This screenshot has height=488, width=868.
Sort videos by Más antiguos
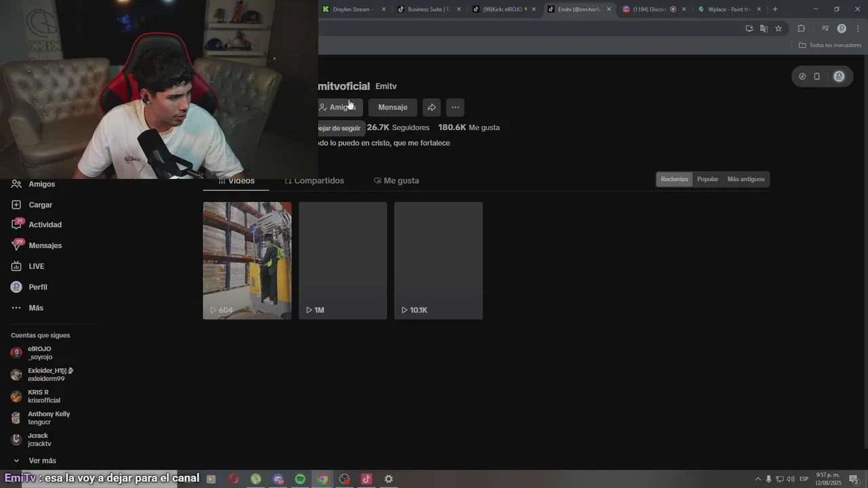pos(746,180)
